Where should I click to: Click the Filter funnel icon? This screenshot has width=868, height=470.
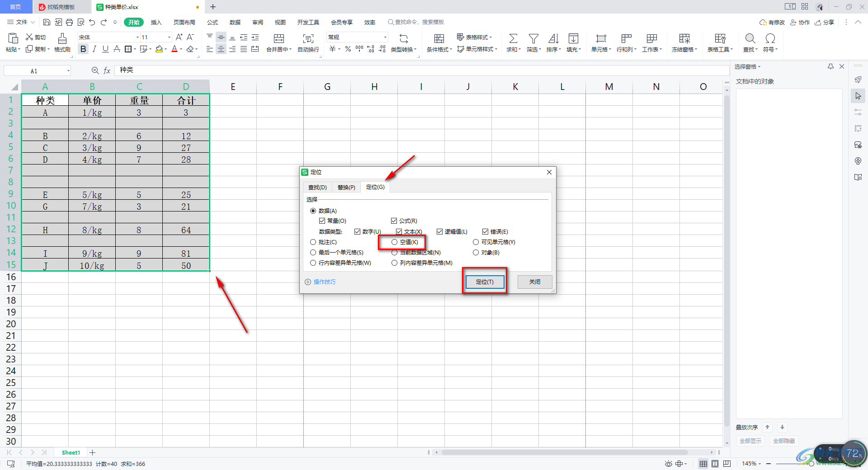coord(533,38)
